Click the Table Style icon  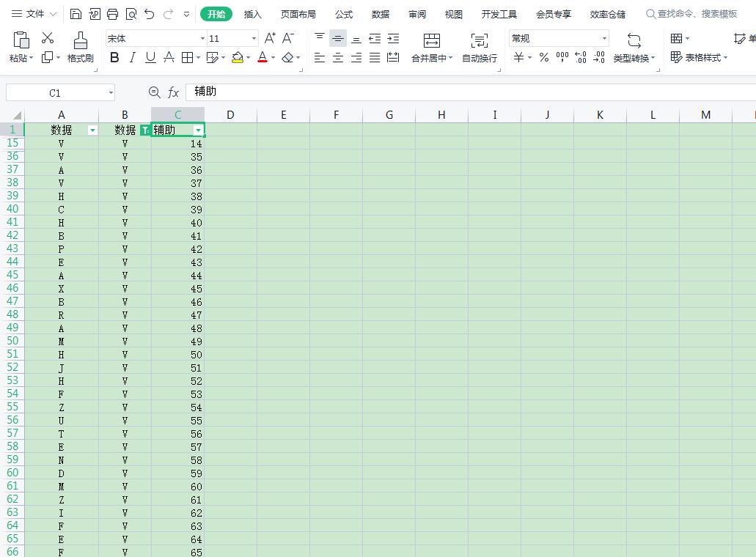pyautogui.click(x=677, y=58)
